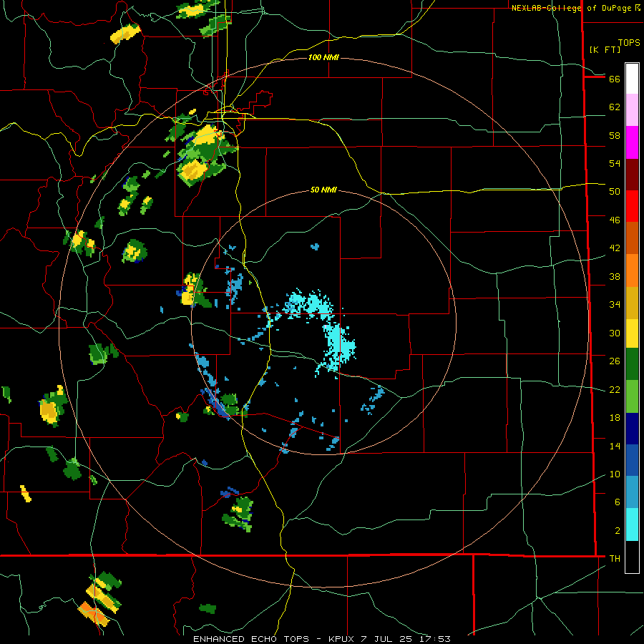The image size is (644, 644).
Task: Click the legend value "62"
Action: coord(615,107)
